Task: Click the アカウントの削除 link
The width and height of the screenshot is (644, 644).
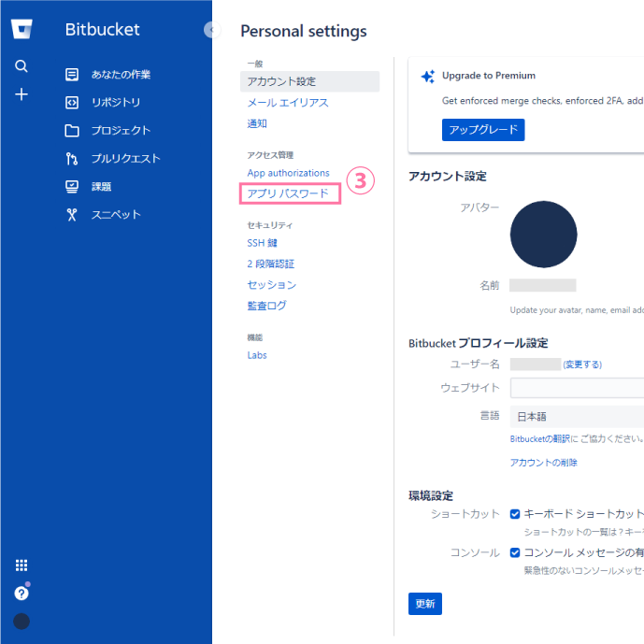Action: 543,463
